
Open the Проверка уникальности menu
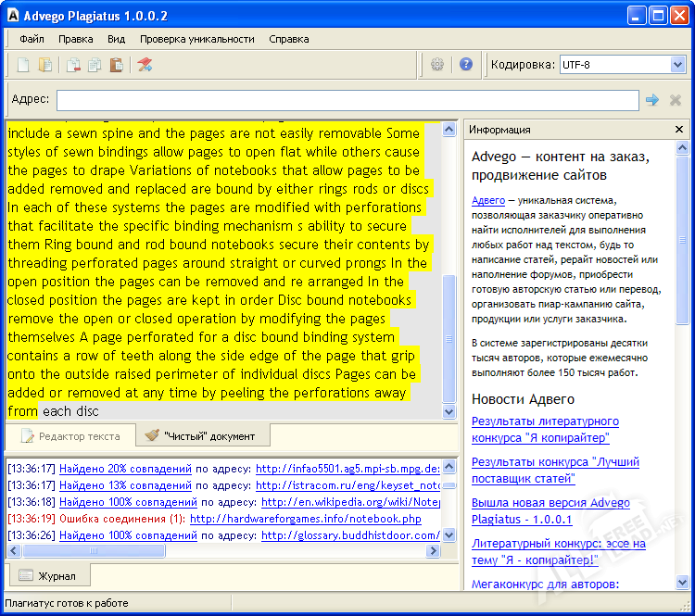coord(196,39)
